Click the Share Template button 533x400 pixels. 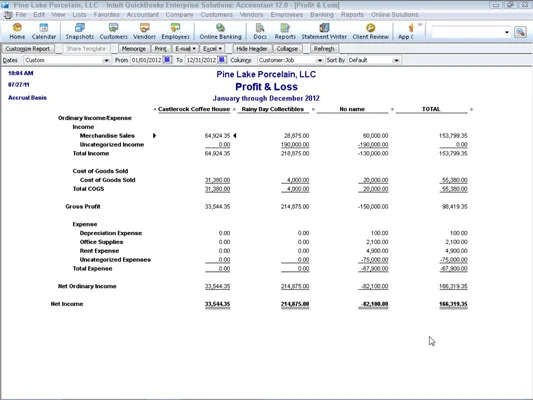click(x=86, y=49)
